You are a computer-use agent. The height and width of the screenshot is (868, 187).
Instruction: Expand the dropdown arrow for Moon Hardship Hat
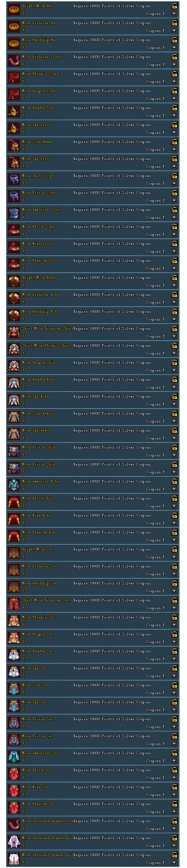[174, 48]
